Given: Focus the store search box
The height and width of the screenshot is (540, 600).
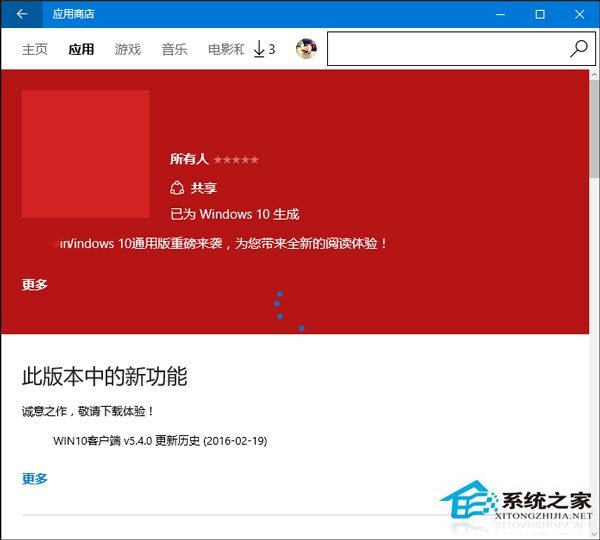Looking at the screenshot, I should 461,49.
